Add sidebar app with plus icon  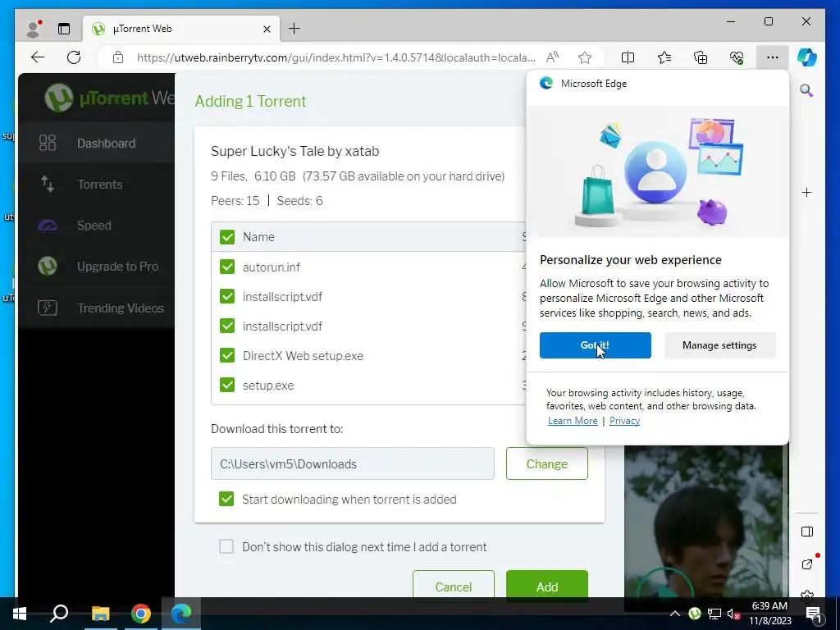pos(807,192)
